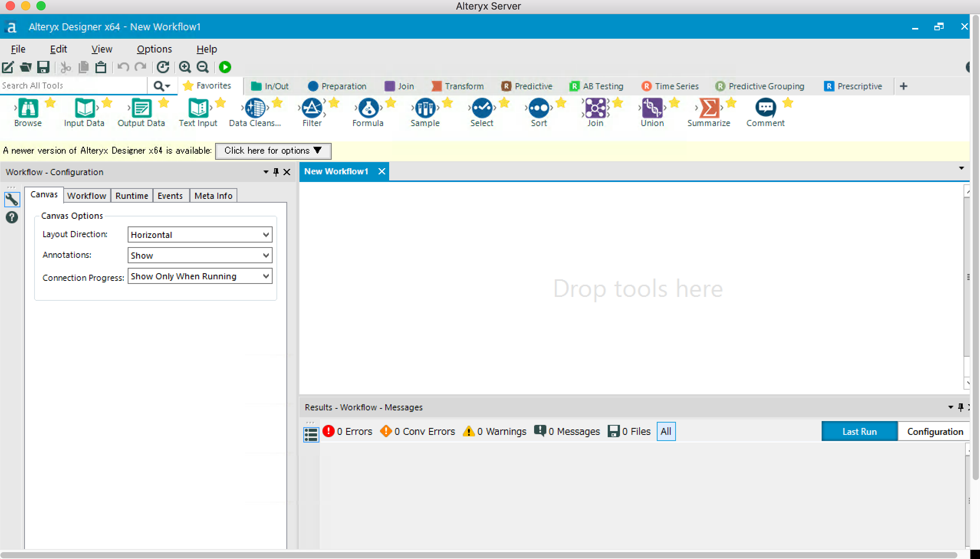The width and height of the screenshot is (980, 559).
Task: View Last Run results
Action: click(x=859, y=431)
